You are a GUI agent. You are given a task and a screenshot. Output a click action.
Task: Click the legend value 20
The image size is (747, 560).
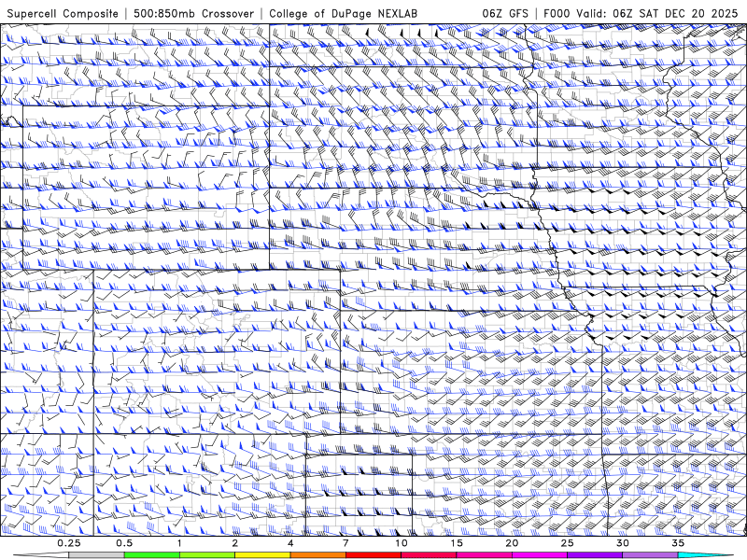point(512,543)
